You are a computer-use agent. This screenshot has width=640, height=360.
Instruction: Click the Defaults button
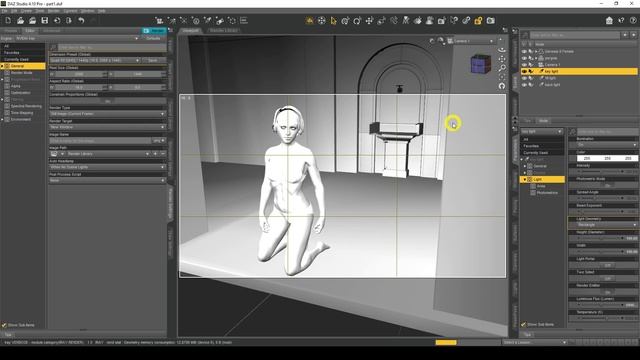coord(153,38)
